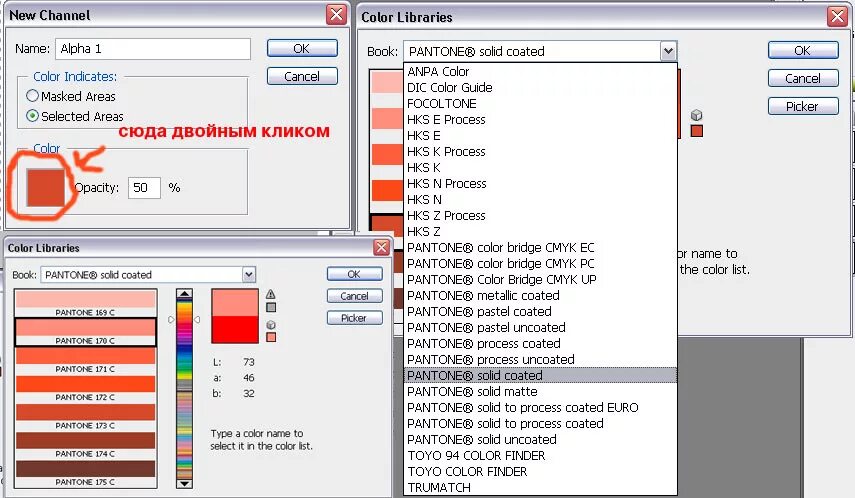Select PANTONE solid matte
The height and width of the screenshot is (498, 855).
pos(540,392)
